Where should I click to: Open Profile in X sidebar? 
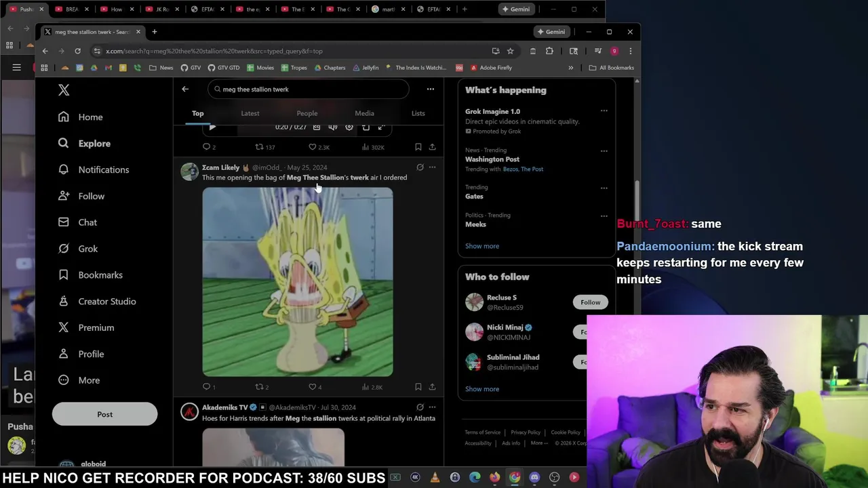pos(81,354)
